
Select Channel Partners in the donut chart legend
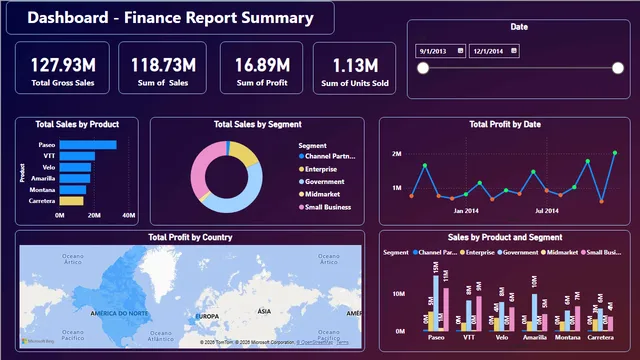pyautogui.click(x=327, y=156)
